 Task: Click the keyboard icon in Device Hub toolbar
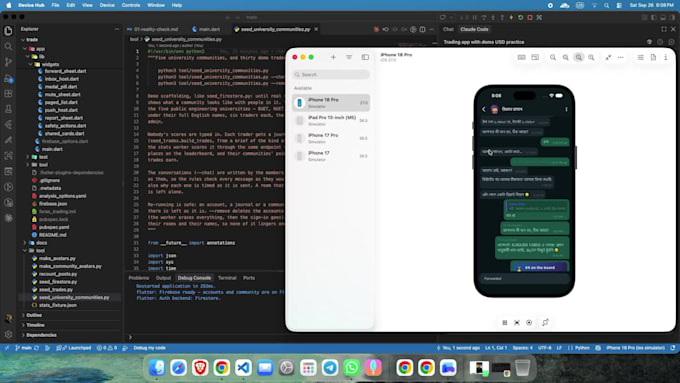point(522,57)
